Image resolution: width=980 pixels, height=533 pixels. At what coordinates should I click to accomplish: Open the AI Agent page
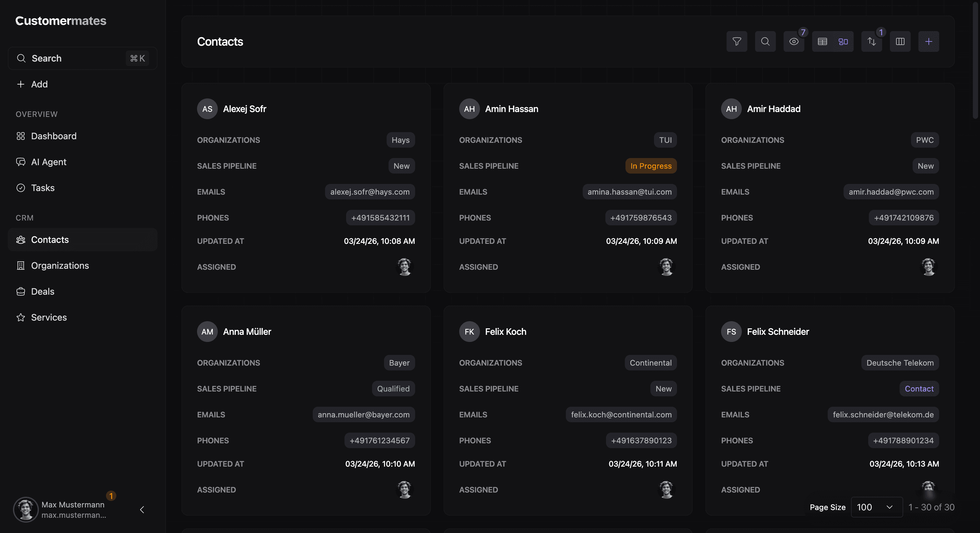[49, 162]
